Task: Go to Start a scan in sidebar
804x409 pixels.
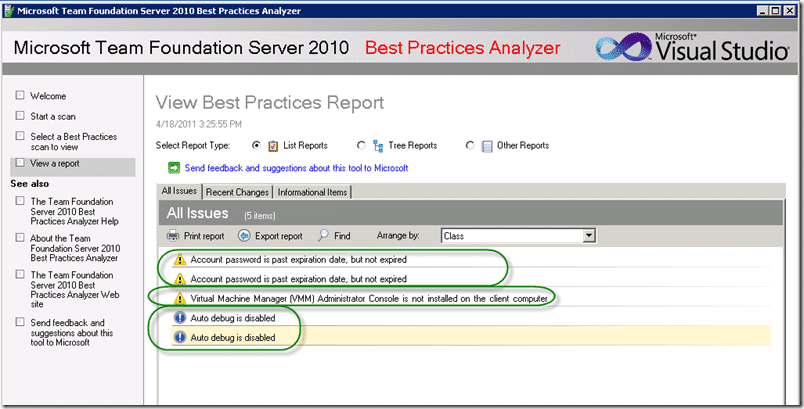Action: (53, 116)
